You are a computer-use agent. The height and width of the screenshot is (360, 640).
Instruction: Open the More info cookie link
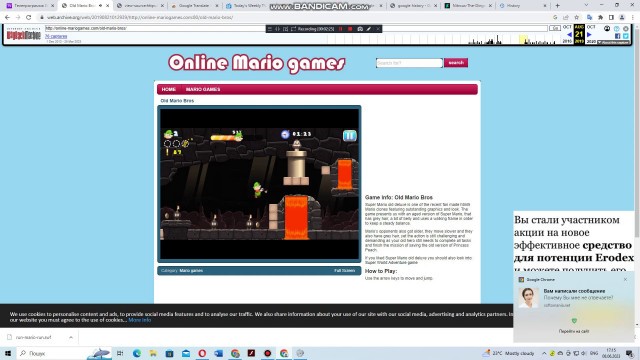pos(140,320)
